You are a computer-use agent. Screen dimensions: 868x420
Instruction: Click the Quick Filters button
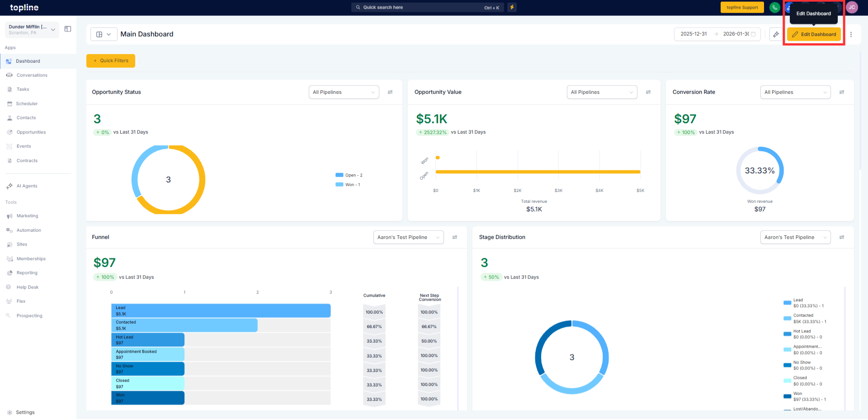[111, 61]
